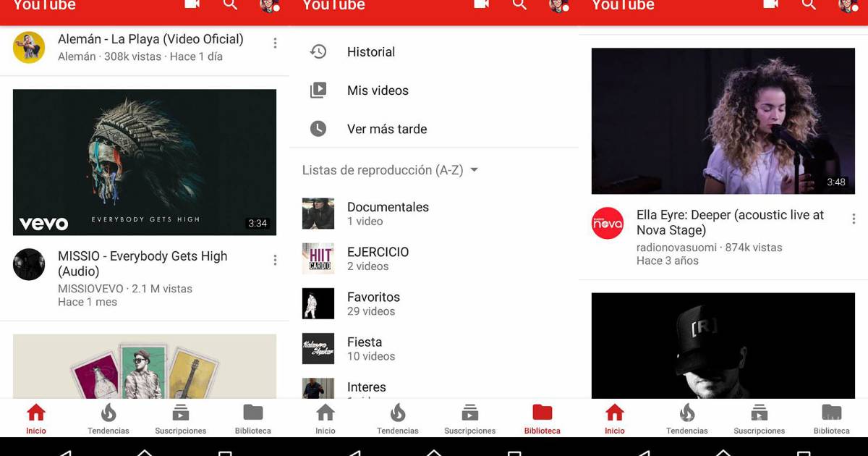
Task: Open the three-dot menu for Alemán La Playa
Action: click(275, 43)
